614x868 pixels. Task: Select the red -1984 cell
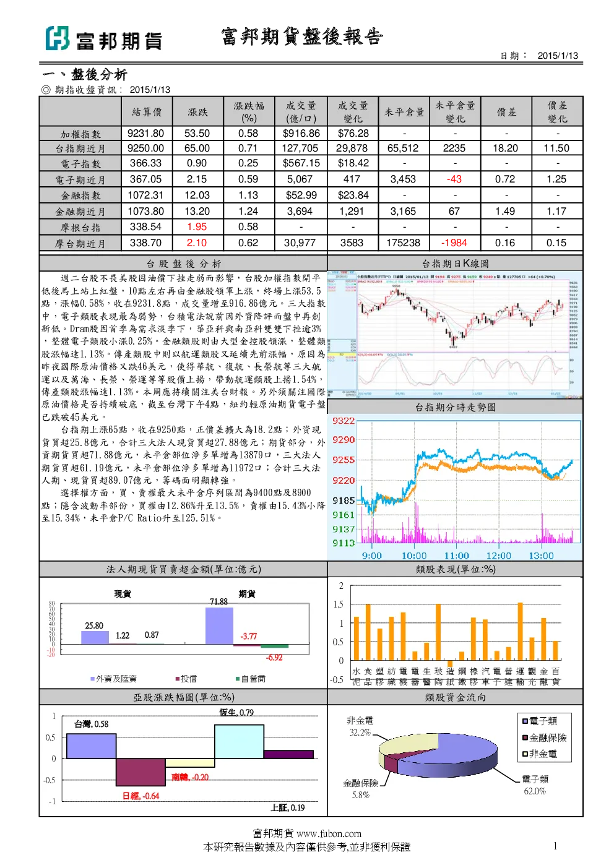coord(454,243)
